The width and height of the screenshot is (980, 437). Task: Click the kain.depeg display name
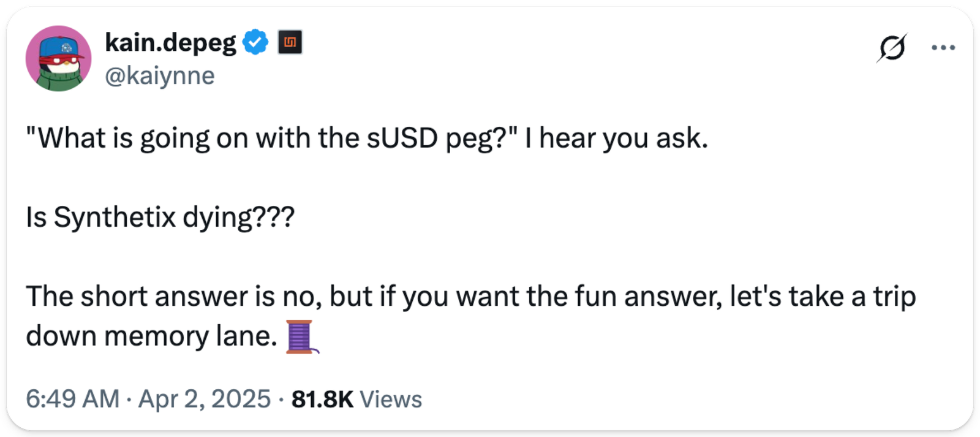pos(170,42)
